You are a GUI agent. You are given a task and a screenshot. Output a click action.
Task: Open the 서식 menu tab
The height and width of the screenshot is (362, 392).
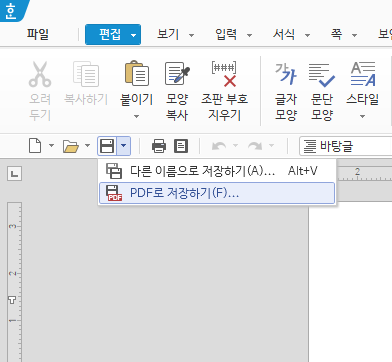pyautogui.click(x=284, y=34)
